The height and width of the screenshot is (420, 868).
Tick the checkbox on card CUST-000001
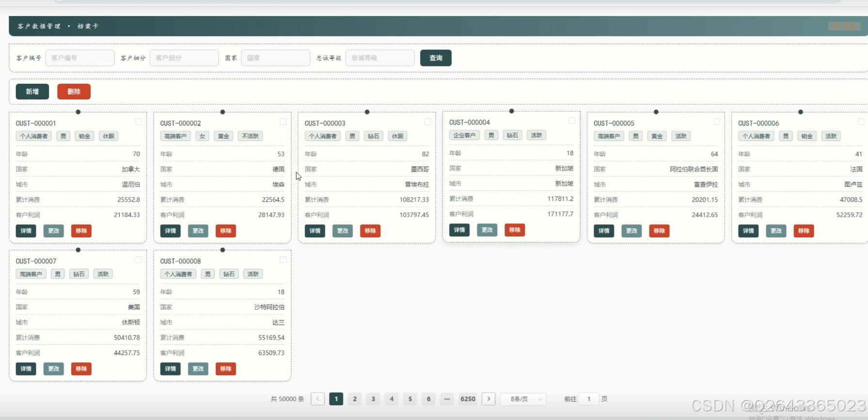point(139,122)
